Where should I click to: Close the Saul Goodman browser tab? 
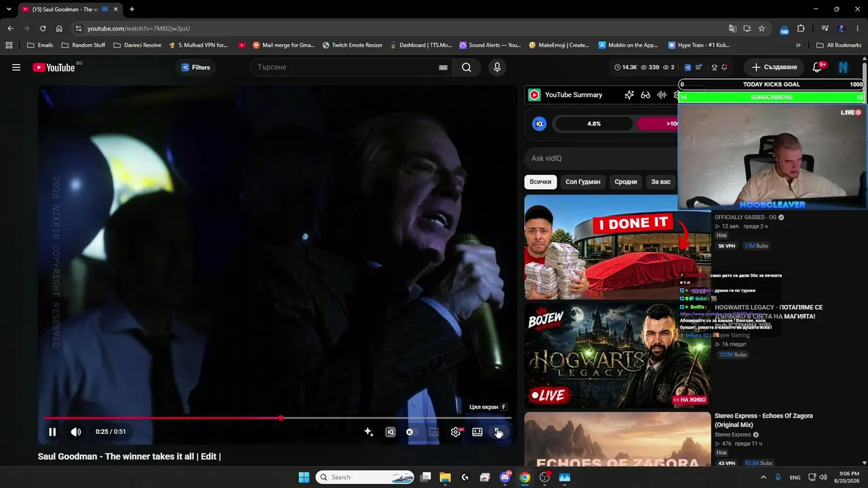click(x=116, y=9)
